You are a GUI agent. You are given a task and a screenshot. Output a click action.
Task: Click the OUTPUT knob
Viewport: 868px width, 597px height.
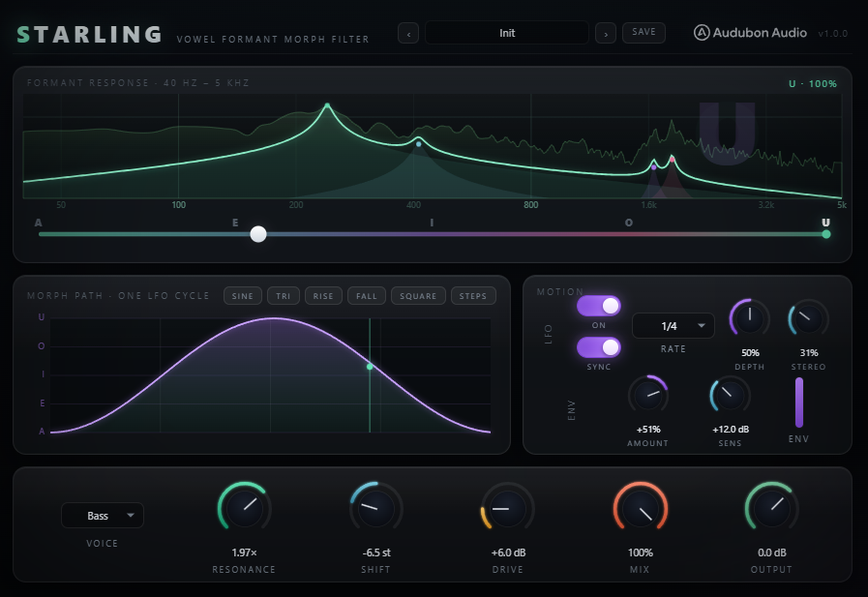click(771, 509)
